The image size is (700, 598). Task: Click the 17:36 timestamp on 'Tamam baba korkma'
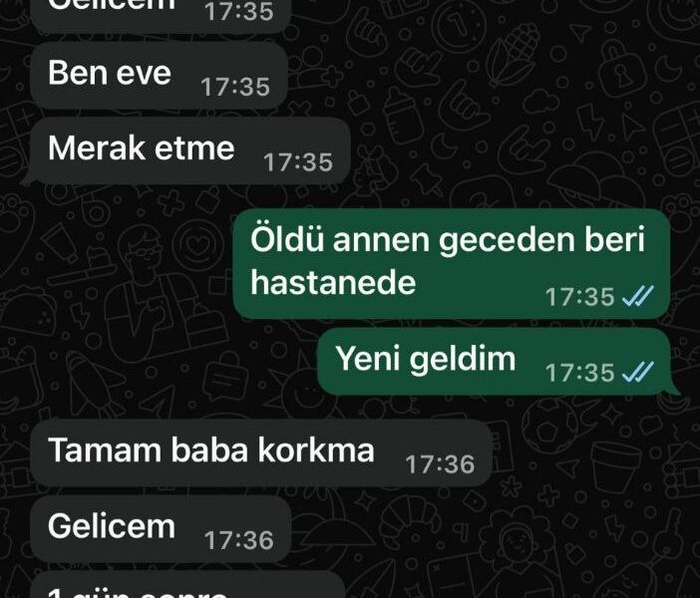(x=440, y=464)
